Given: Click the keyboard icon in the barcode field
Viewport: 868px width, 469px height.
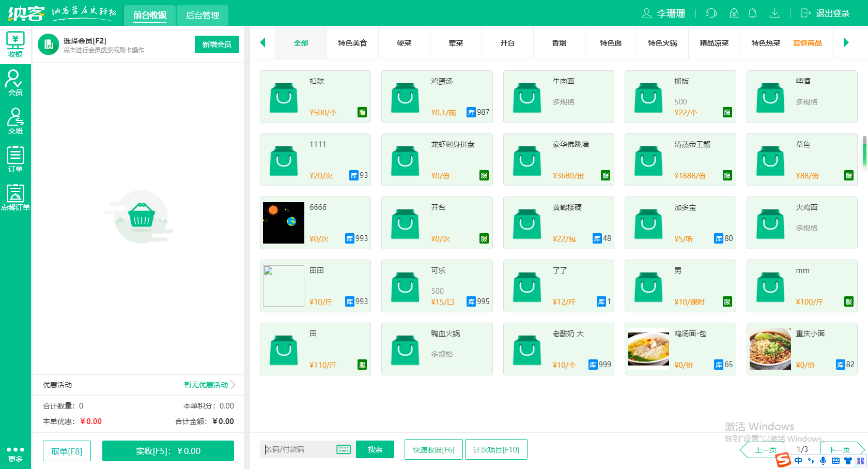Looking at the screenshot, I should [x=343, y=449].
